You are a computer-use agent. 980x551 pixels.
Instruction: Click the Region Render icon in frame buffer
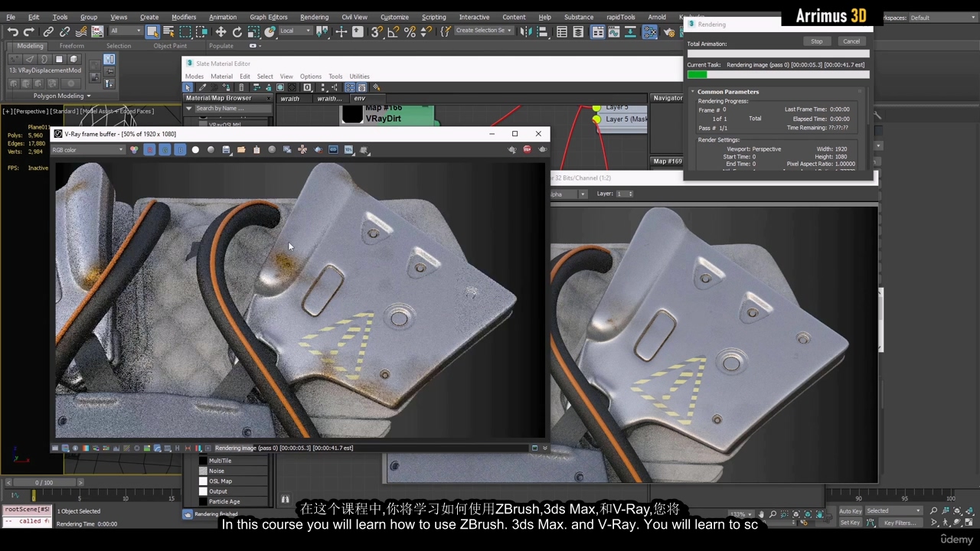[318, 149]
